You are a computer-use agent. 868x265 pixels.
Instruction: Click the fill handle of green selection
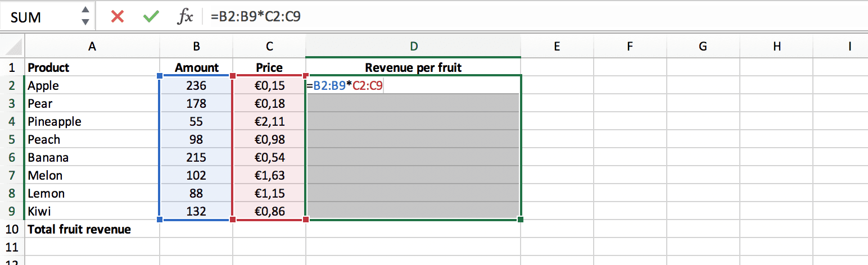click(x=521, y=220)
